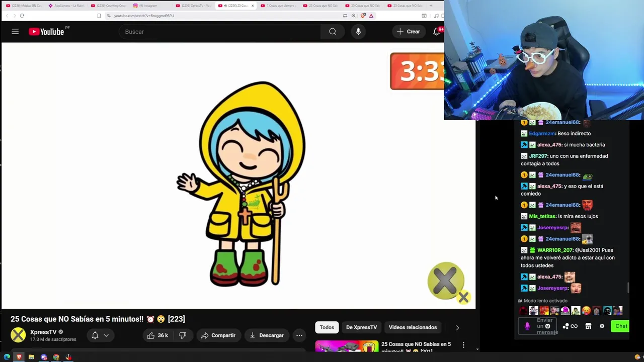Click the XpressTV channel avatar
644x362 pixels.
click(x=18, y=335)
